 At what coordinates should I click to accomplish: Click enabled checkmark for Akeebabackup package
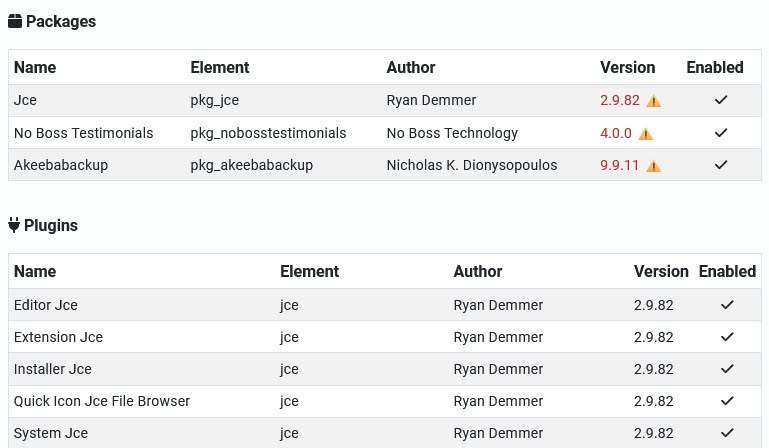tap(721, 165)
